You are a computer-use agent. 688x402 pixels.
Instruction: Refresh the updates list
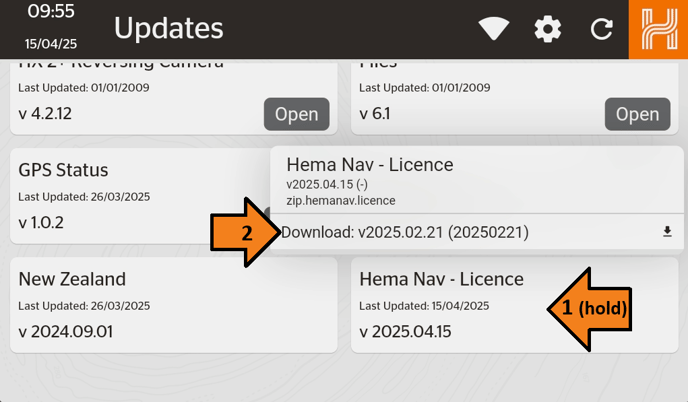pyautogui.click(x=601, y=29)
